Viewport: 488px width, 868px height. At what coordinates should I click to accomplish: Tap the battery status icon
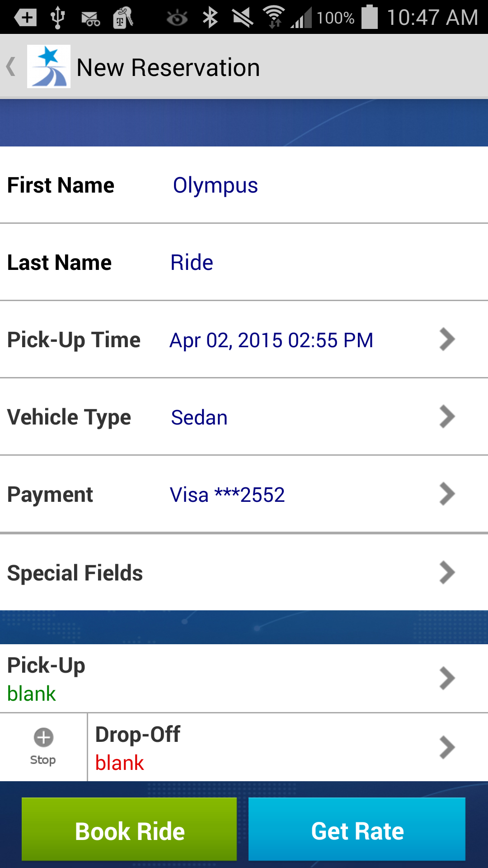370,17
